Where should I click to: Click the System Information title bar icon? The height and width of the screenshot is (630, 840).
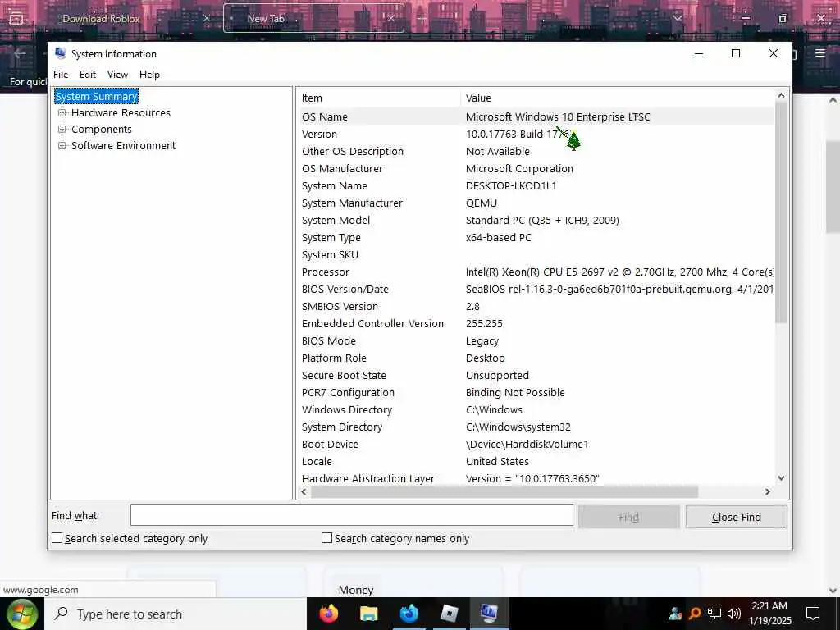coord(61,53)
